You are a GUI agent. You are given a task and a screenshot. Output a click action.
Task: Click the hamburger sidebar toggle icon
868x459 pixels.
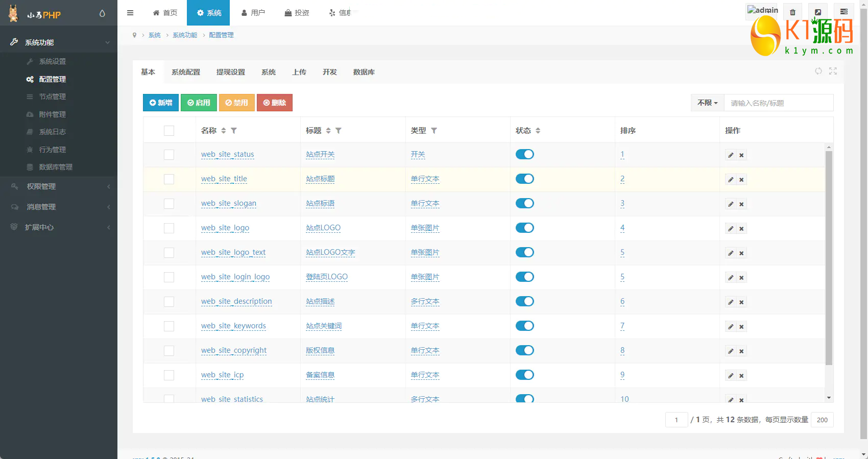tap(130, 13)
